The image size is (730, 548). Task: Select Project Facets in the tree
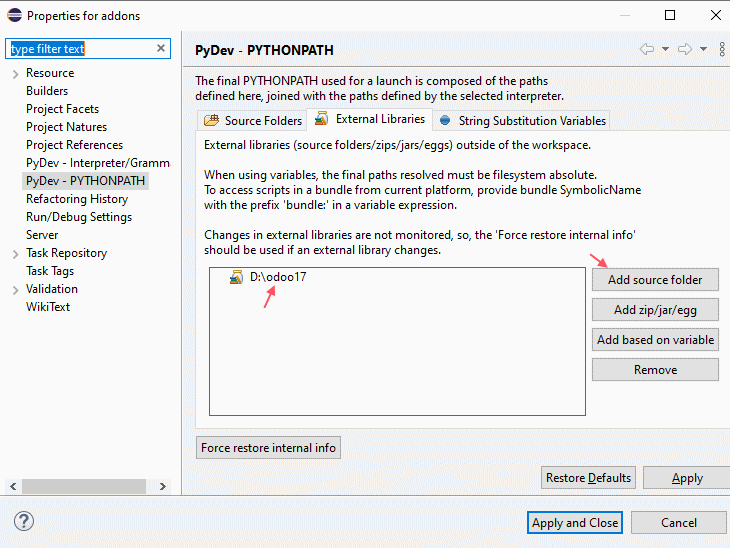[x=62, y=109]
